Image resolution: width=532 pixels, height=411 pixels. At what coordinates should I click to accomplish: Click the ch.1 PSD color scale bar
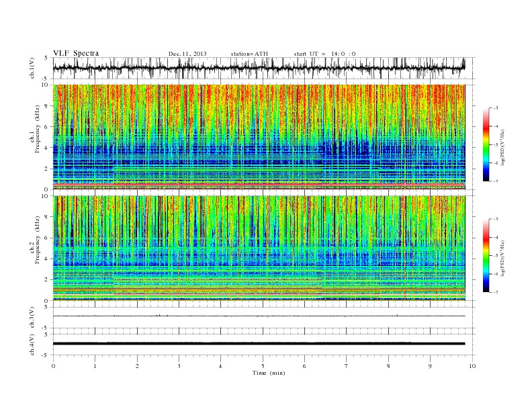(x=486, y=144)
